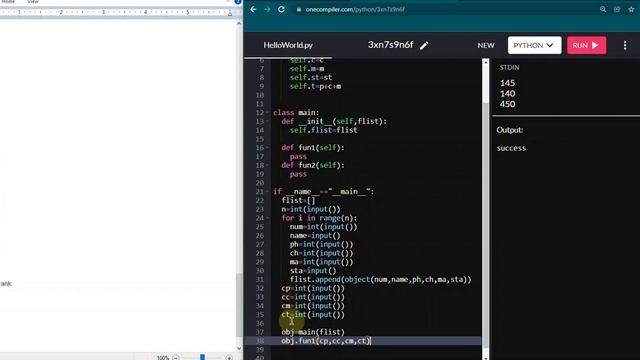Screen dimensions: 640x360
Task: Collapse the fun1 definition at line 16
Action: click(x=268, y=148)
